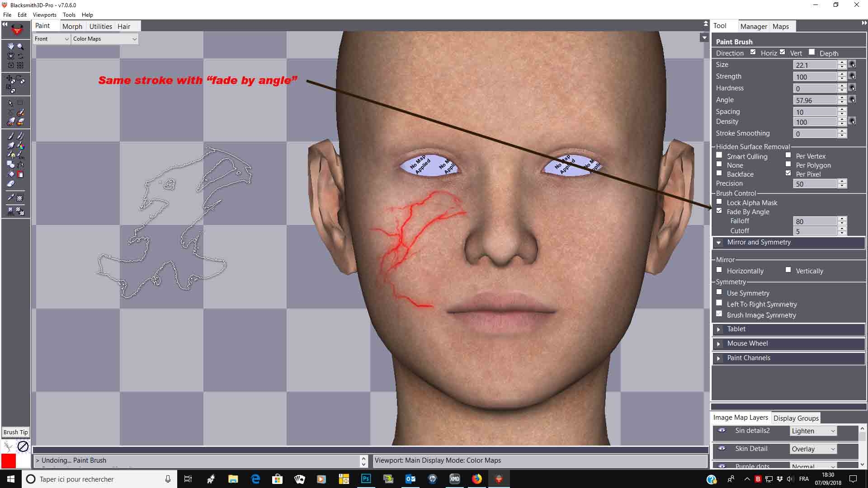Select the eyedropper color picker tool
Image resolution: width=868 pixels, height=488 pixels.
coord(11,198)
